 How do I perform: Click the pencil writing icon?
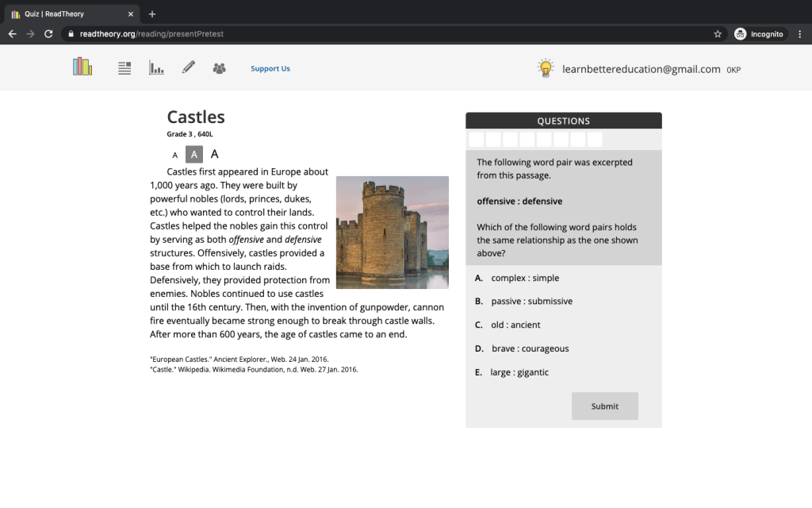point(188,68)
